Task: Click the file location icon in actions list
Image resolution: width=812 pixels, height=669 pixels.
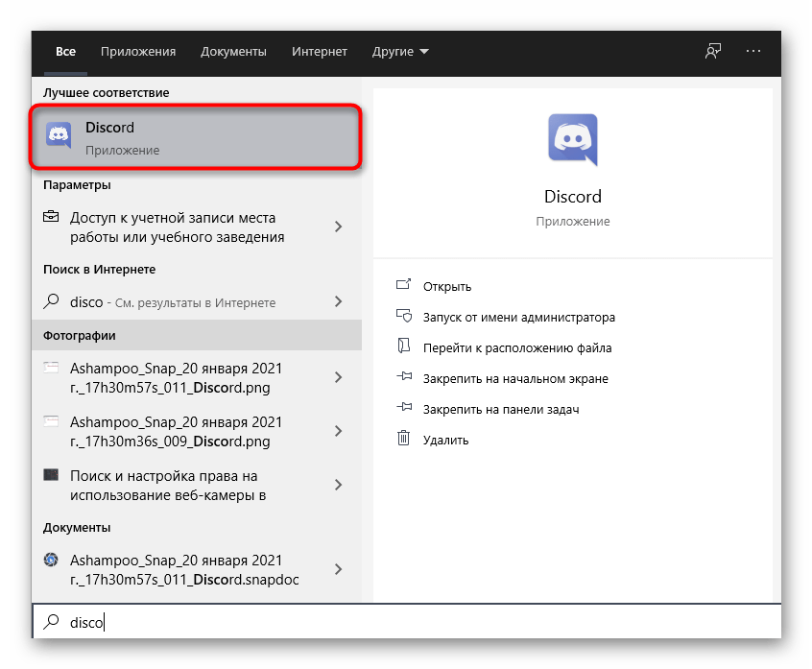Action: pyautogui.click(x=404, y=347)
